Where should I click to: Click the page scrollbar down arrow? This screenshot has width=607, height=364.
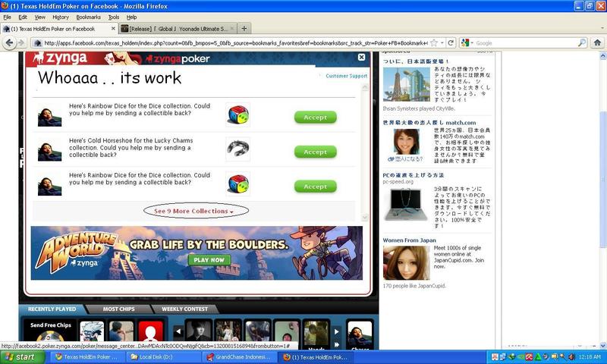pos(602,346)
